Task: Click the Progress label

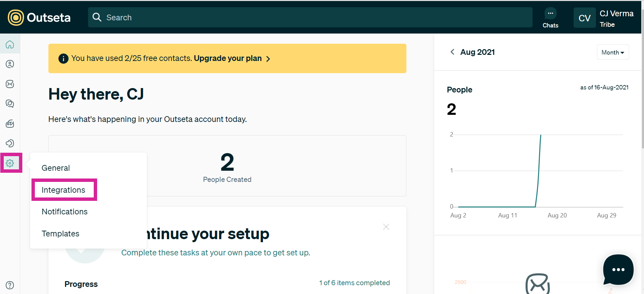Action: click(x=81, y=284)
